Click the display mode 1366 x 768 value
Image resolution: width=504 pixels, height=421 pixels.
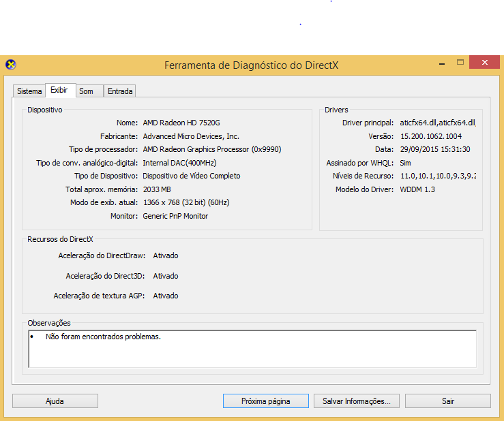click(x=186, y=202)
